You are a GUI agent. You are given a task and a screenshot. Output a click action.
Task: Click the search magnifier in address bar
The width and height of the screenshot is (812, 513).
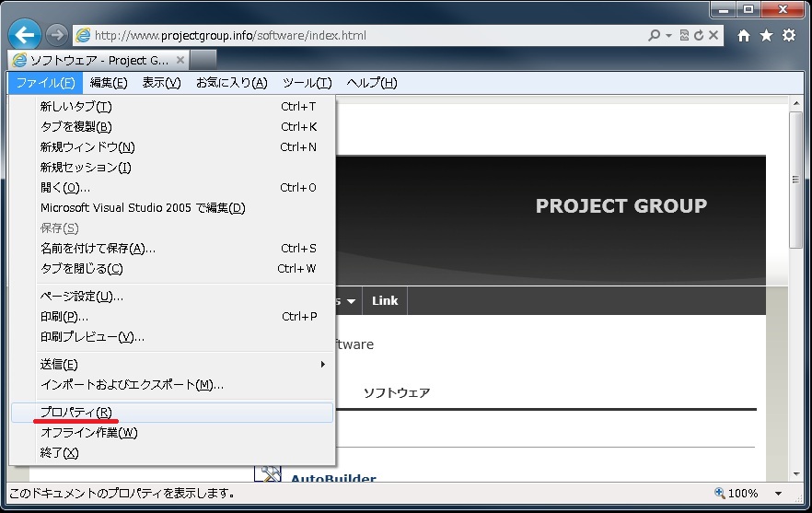coord(654,36)
